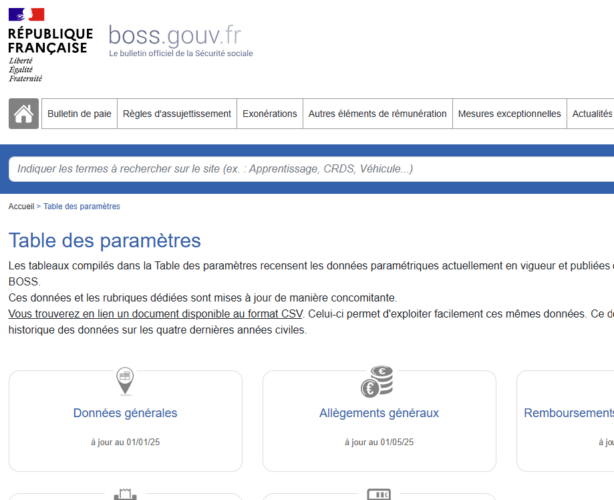The height and width of the screenshot is (500, 614).
Task: Click Table des paramètres breadcrumb link
Action: pyautogui.click(x=81, y=206)
